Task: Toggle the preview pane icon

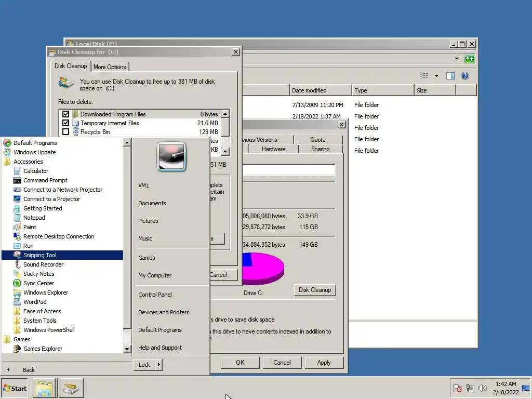Action: [450, 76]
